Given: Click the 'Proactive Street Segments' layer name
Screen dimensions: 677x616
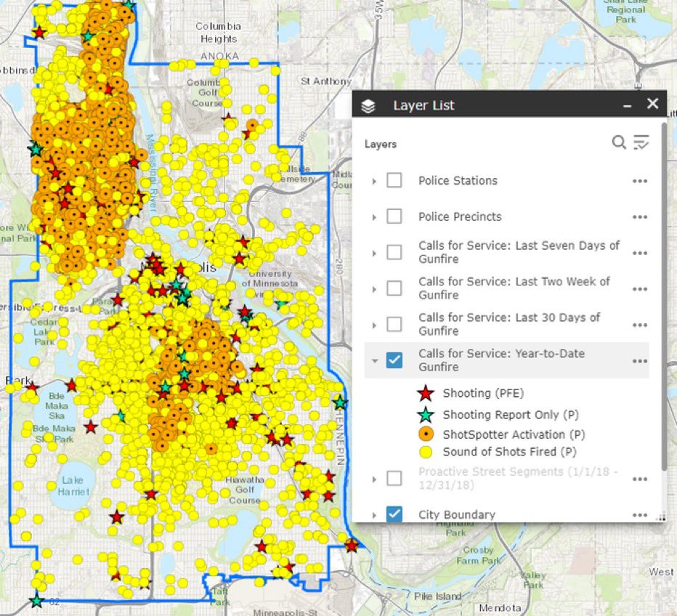Looking at the screenshot, I should coord(518,478).
